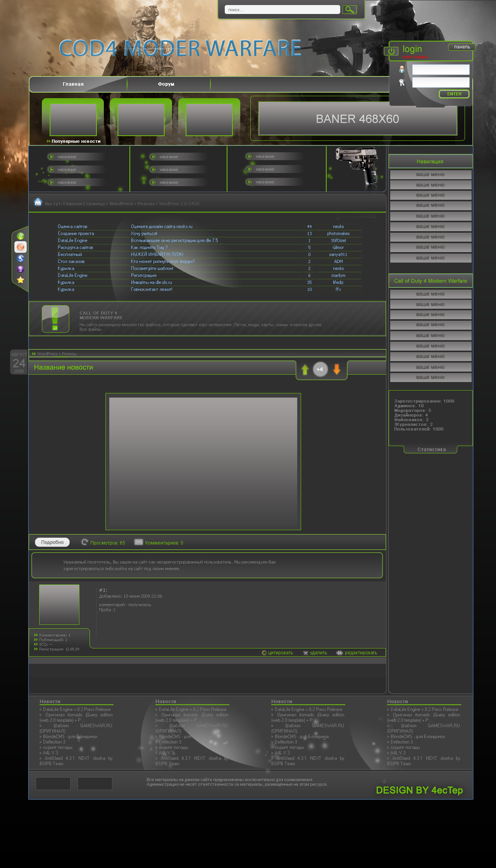Click the red регистрация link
Image resolution: width=496 pixels, height=868 pixels.
(x=415, y=57)
